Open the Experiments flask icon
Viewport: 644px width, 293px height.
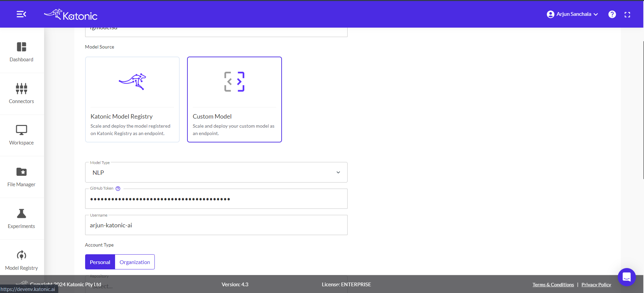click(22, 214)
